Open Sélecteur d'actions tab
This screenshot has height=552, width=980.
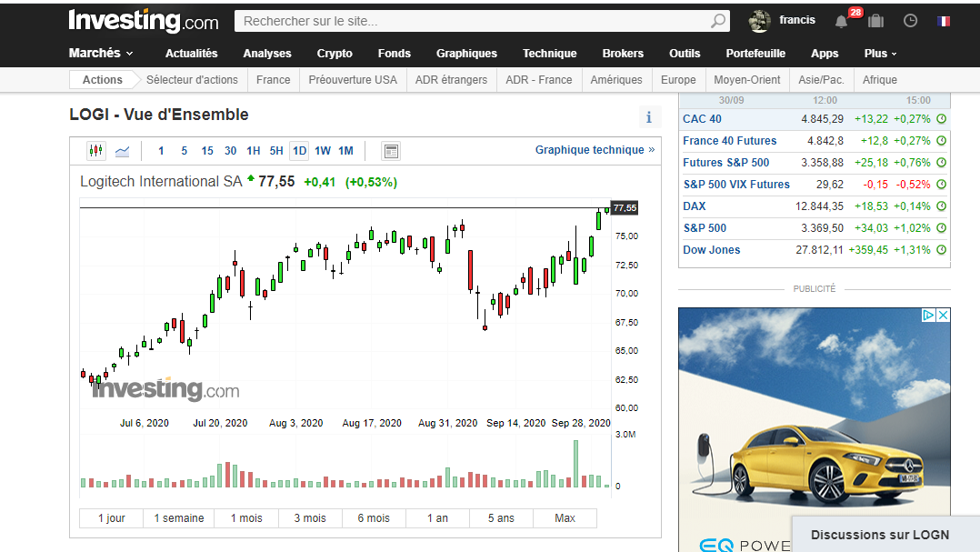[192, 80]
